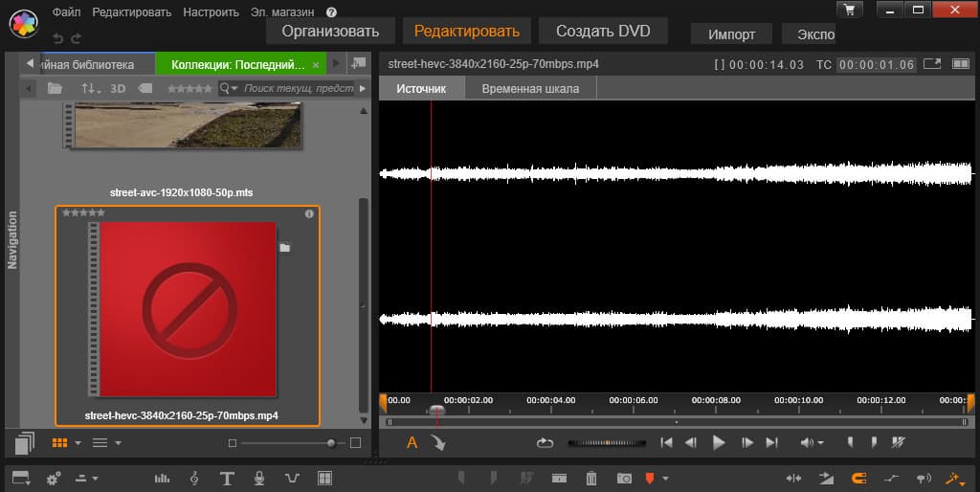This screenshot has height=492, width=980.
Task: Click the info icon on selected clip
Action: coord(309,213)
